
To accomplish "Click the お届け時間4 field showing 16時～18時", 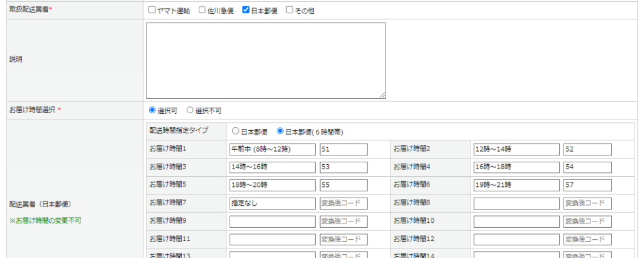I will click(516, 167).
